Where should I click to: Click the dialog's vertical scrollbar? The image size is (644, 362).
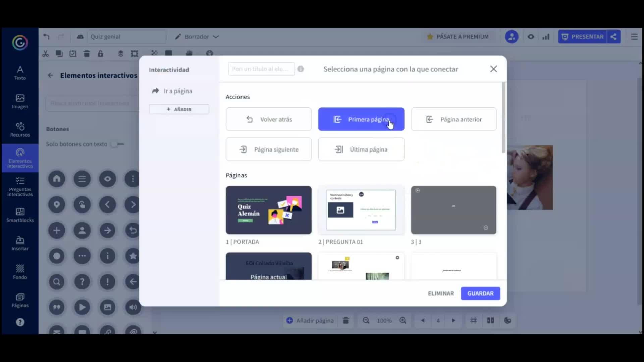(x=503, y=117)
